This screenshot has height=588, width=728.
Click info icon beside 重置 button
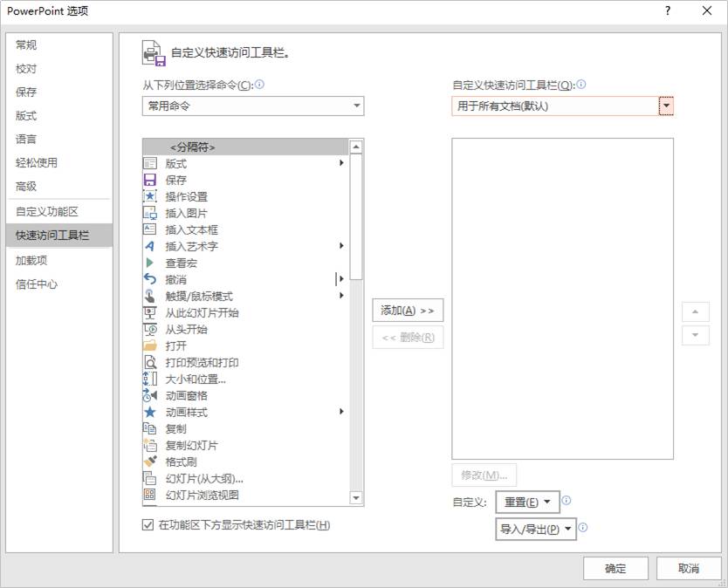567,500
